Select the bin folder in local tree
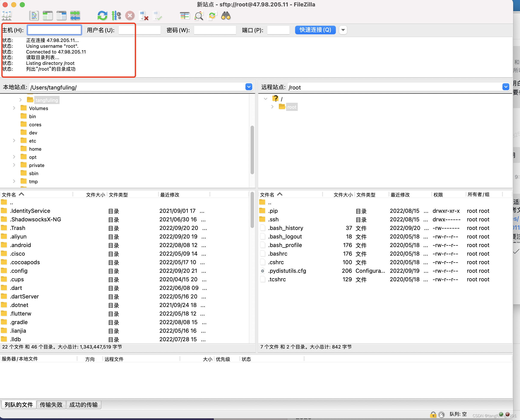 [x=32, y=116]
